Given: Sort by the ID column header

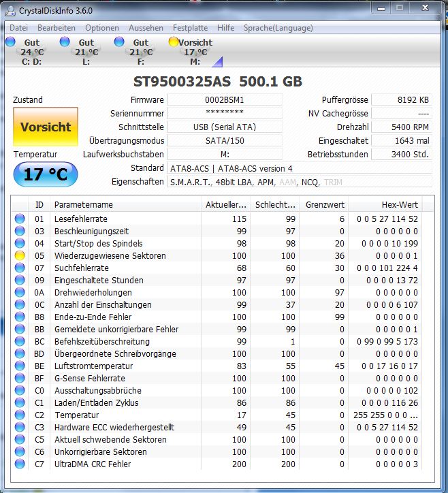Looking at the screenshot, I should [x=39, y=205].
